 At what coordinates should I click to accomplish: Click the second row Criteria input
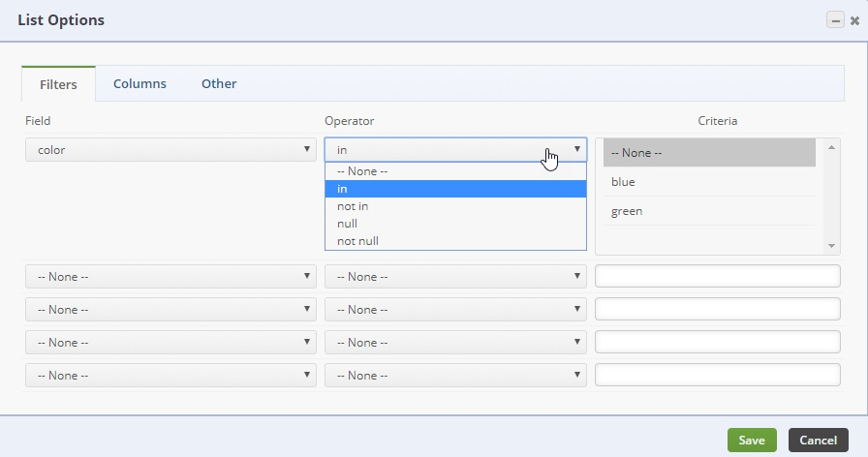tap(717, 277)
